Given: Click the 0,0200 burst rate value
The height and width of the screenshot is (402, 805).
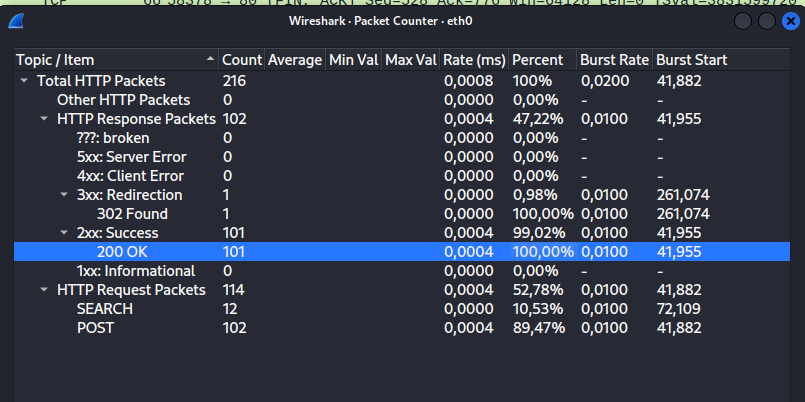Looking at the screenshot, I should 604,81.
